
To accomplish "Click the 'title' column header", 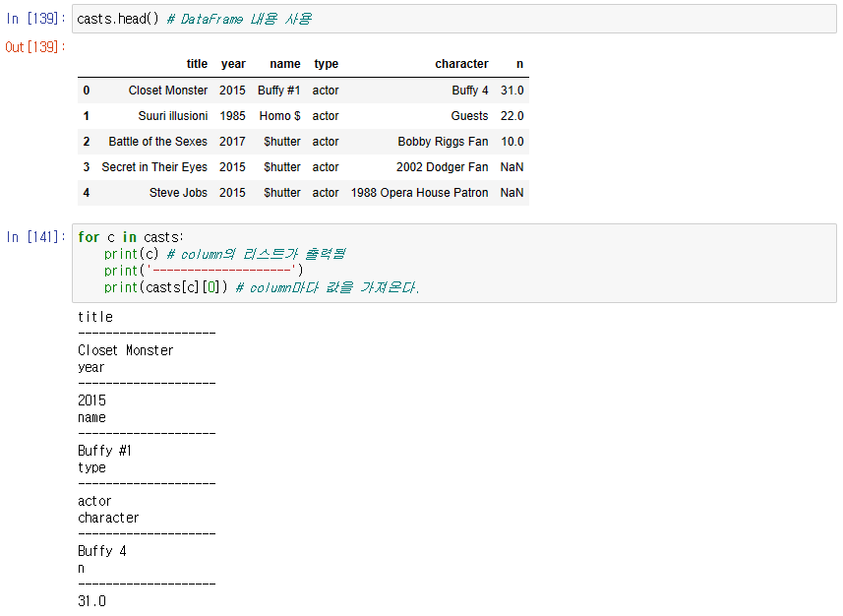I will 197,64.
